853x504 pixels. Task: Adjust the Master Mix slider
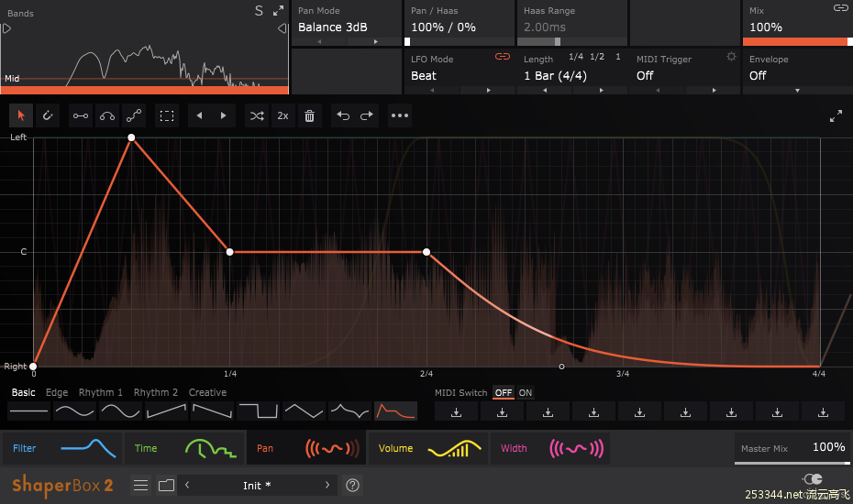pyautogui.click(x=792, y=463)
